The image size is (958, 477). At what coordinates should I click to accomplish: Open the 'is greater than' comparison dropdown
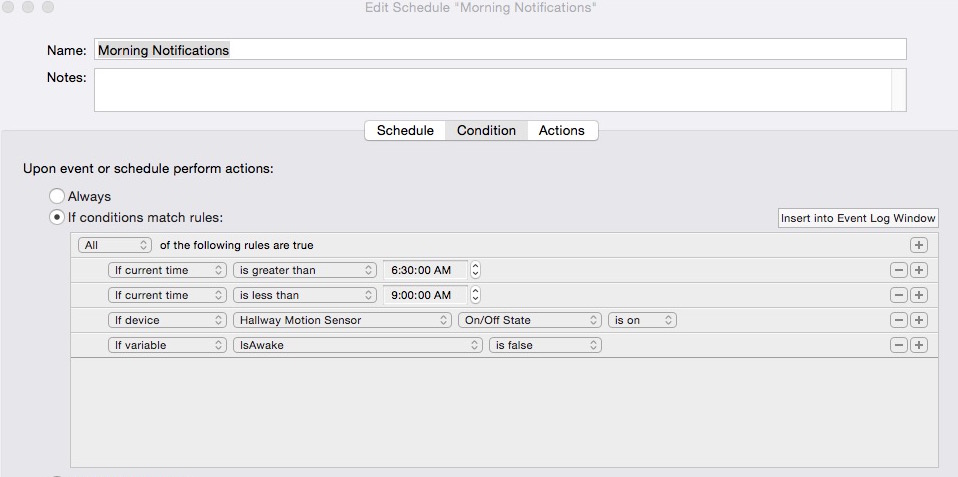(x=305, y=270)
